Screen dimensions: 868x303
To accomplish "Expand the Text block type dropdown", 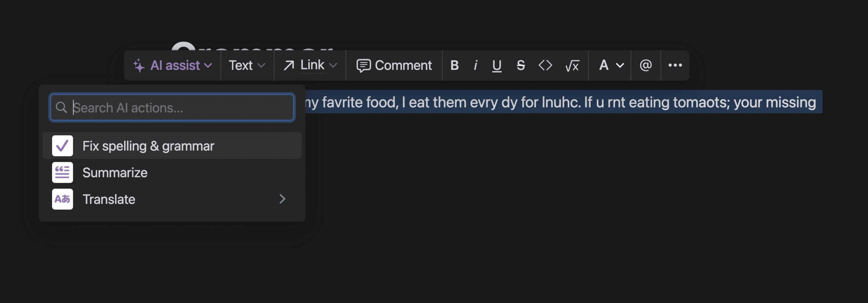I will coord(247,65).
